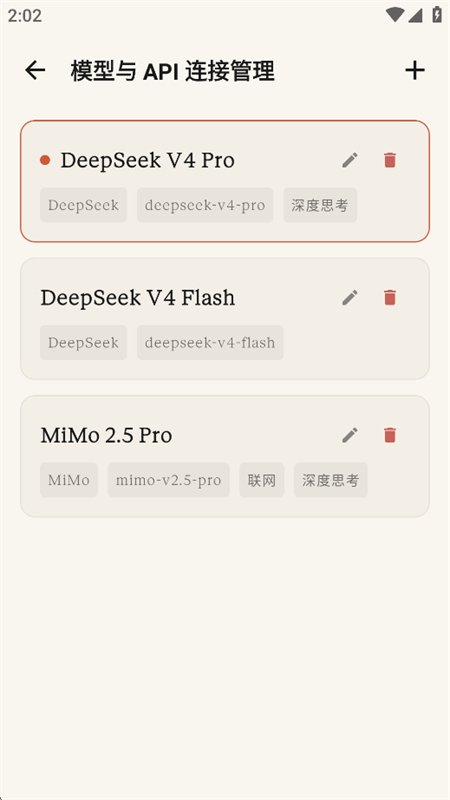Delete the MiMo 2.5 Pro entry
This screenshot has height=800, width=450.
(390, 435)
